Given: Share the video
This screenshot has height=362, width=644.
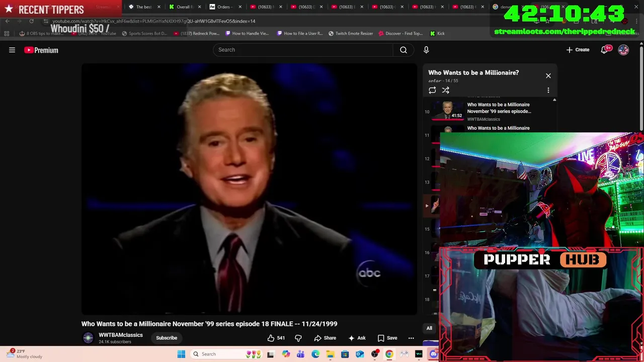Looking at the screenshot, I should [x=325, y=338].
